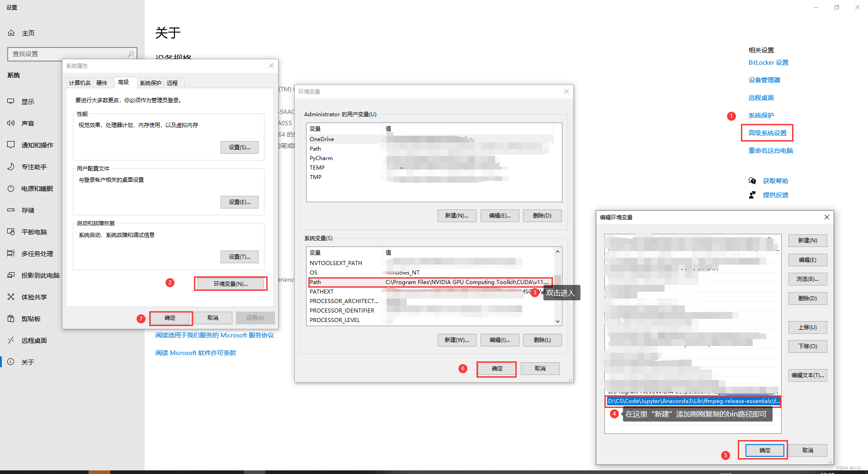Screen dimensions: 868x474
Task: Open About info icon in sidebar
Action: click(11, 362)
